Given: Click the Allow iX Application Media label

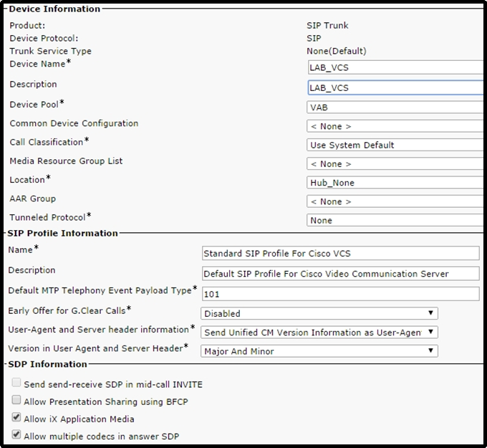Looking at the screenshot, I should (79, 419).
